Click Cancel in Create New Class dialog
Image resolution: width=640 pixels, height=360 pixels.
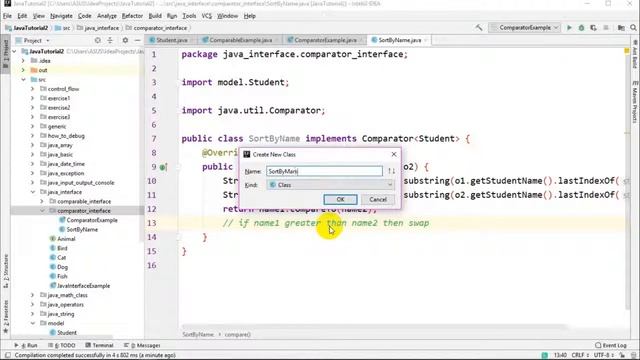pos(378,200)
